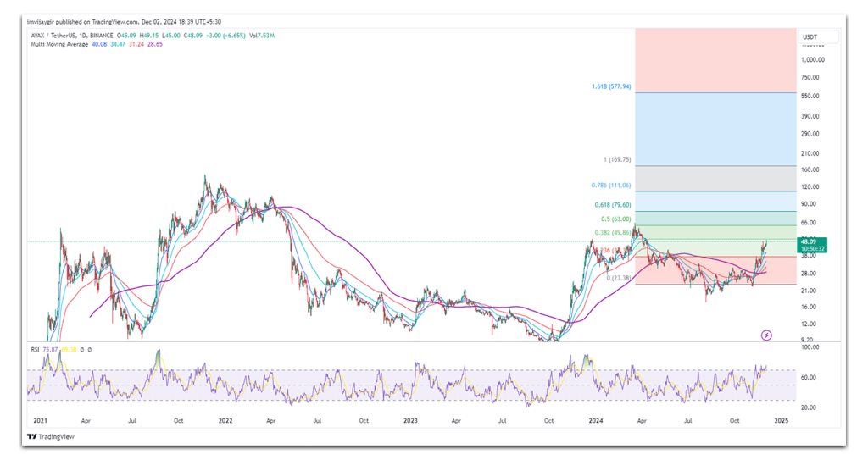Viewport: 868px width, 460px height.
Task: Click 66.00 on the price axis
Action: coord(809,223)
